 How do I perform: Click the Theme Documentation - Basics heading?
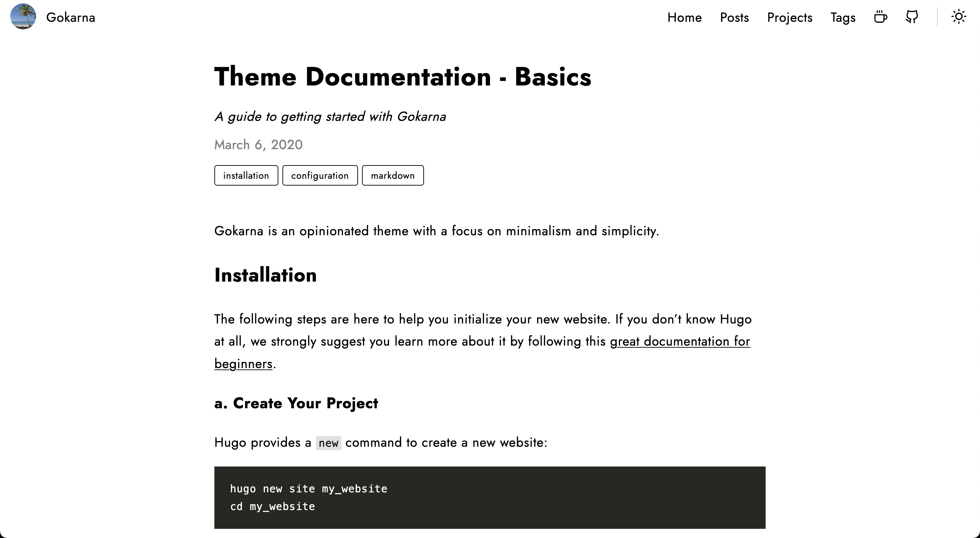403,77
